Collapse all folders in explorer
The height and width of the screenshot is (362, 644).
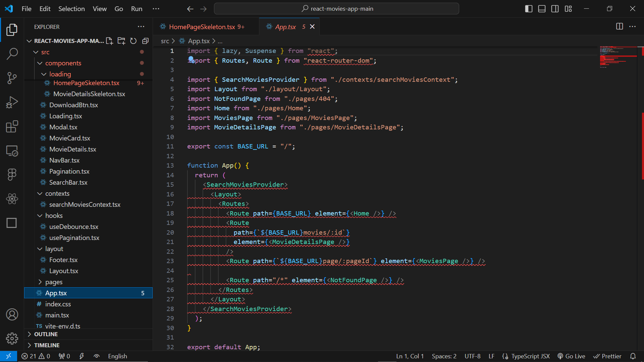click(145, 41)
